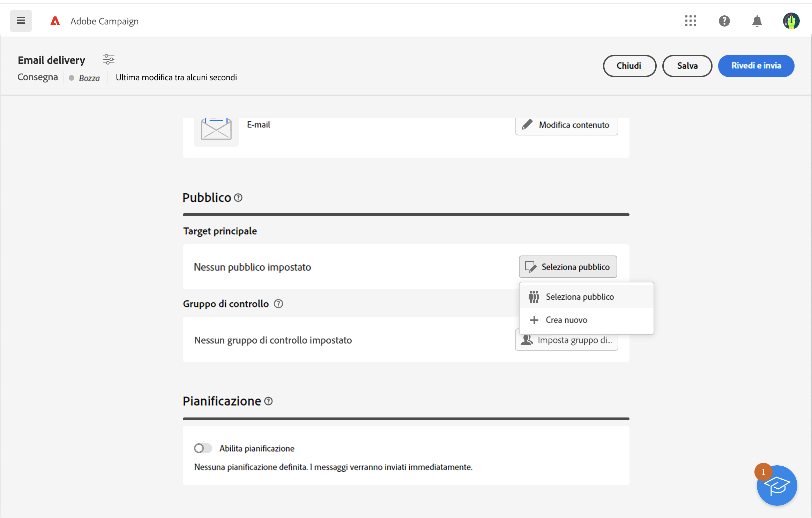Click the Adobe logo icon
The height and width of the screenshot is (518, 812).
[x=55, y=21]
